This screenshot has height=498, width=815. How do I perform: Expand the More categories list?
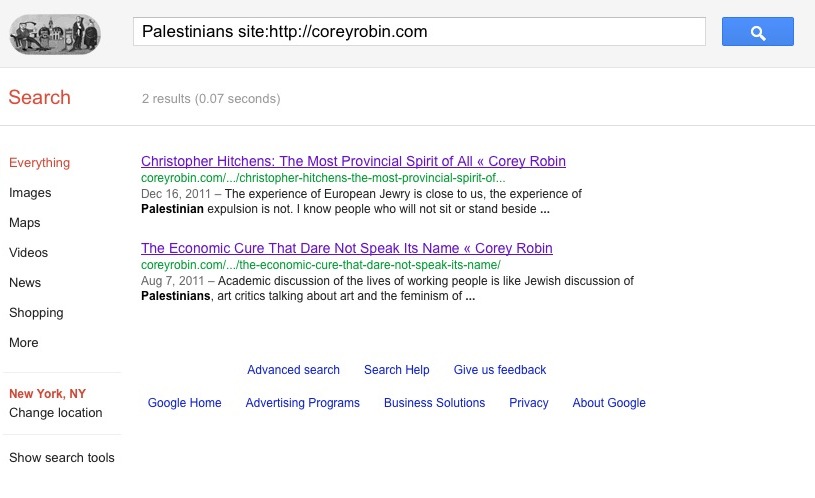click(x=23, y=343)
